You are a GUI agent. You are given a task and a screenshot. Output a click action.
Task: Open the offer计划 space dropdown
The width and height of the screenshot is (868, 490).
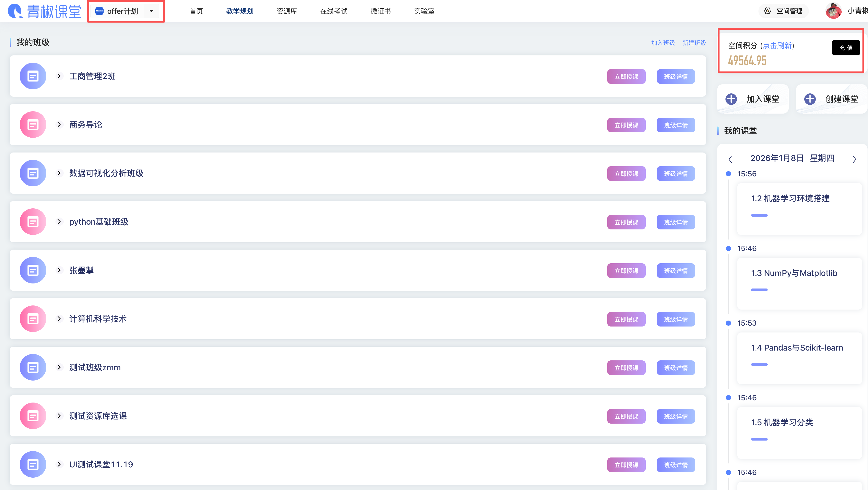coord(151,11)
